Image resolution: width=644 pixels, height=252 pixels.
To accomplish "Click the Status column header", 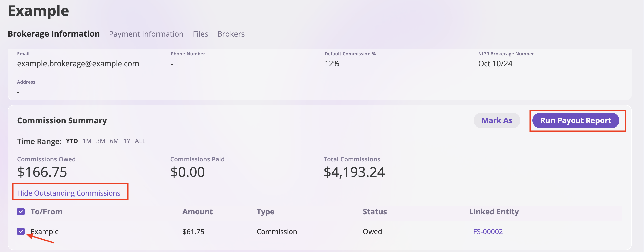I will click(x=375, y=212).
